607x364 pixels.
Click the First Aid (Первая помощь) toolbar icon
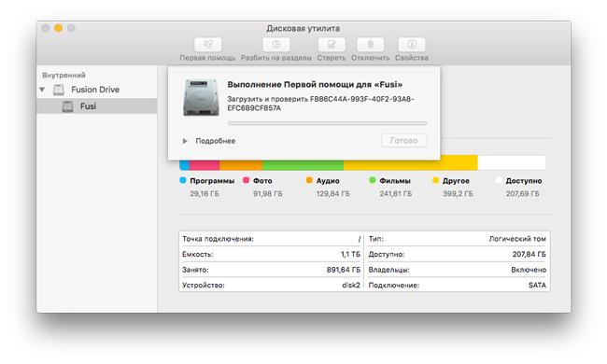pos(208,45)
